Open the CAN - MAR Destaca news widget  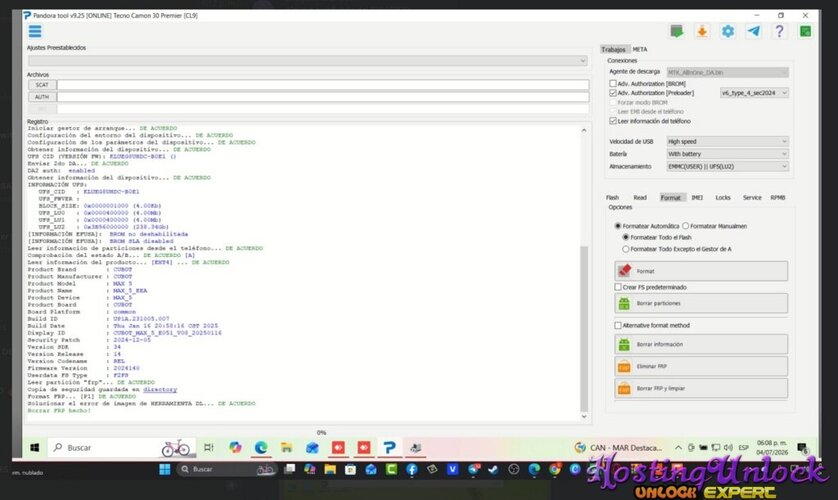coord(618,448)
